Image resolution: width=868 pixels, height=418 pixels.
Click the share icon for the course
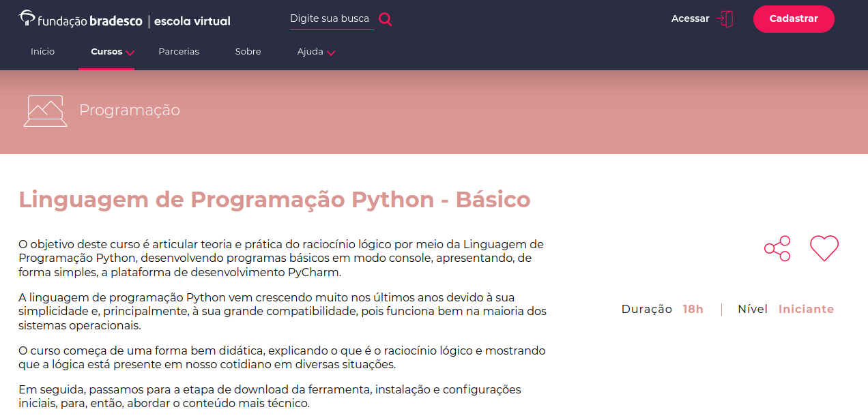777,248
